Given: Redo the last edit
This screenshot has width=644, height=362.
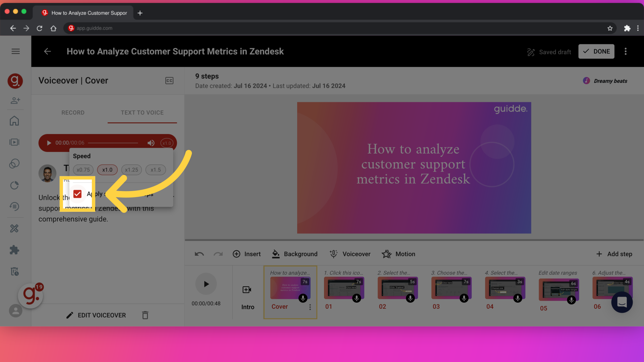Looking at the screenshot, I should (x=218, y=254).
